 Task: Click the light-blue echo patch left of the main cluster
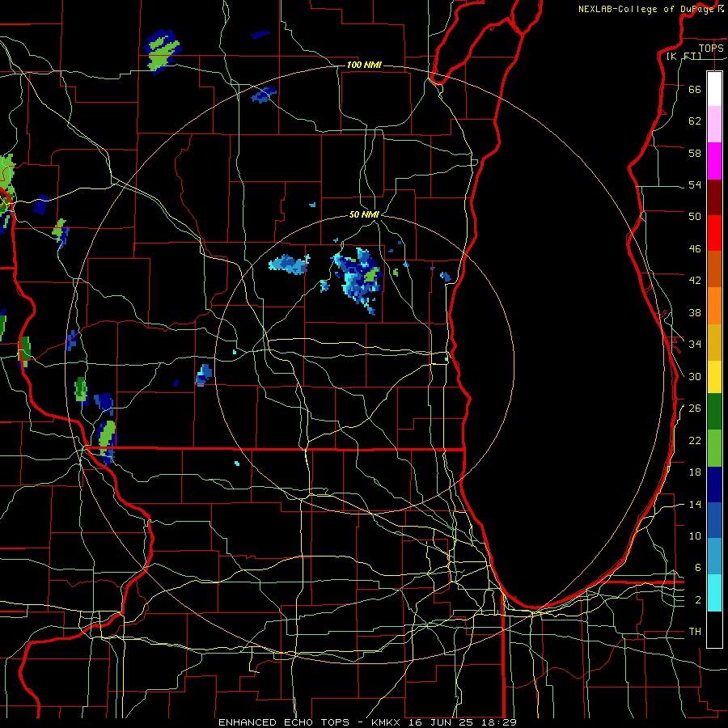[x=289, y=265]
